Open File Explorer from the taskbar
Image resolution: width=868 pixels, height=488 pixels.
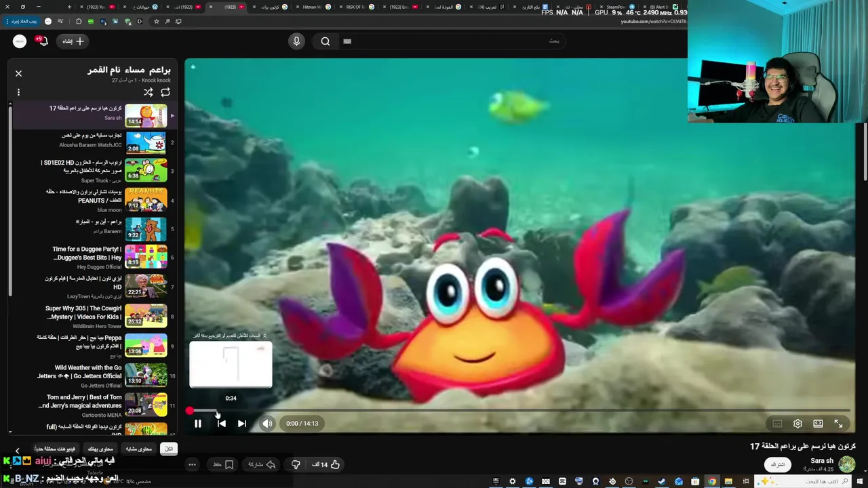point(729,481)
